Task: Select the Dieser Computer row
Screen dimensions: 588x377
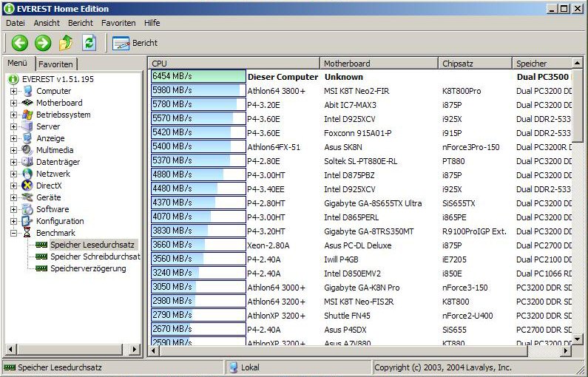Action: point(362,76)
